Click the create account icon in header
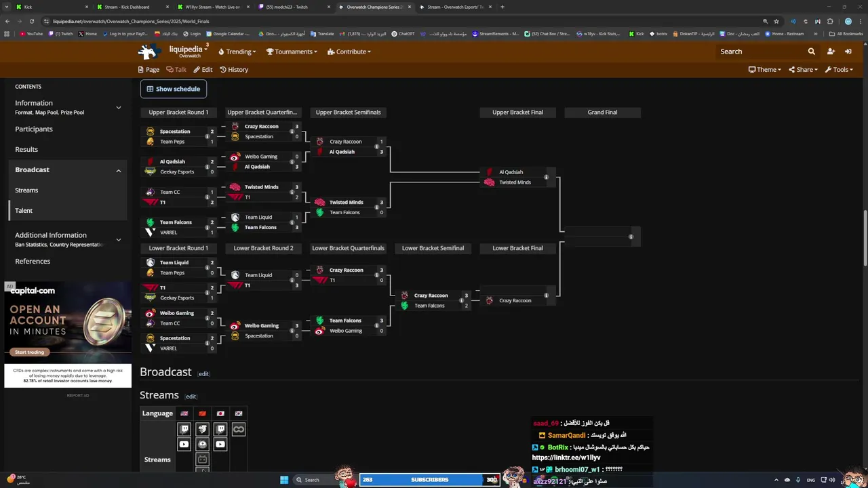Screen dimensions: 868x488 tap(831, 52)
